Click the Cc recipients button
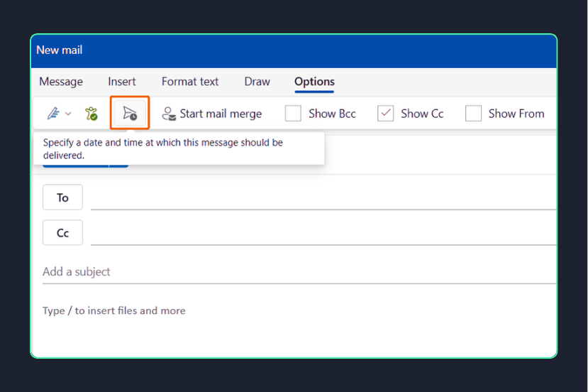This screenshot has width=588, height=392. pyautogui.click(x=62, y=232)
